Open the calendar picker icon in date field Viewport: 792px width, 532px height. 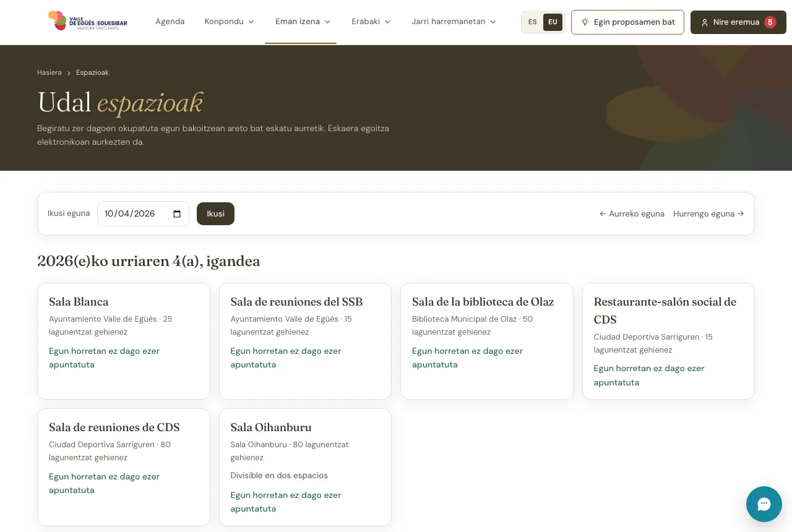[x=177, y=213]
